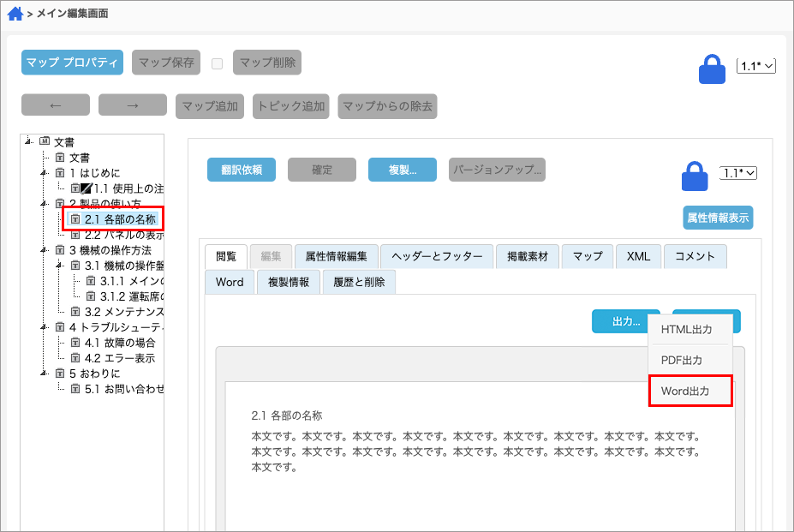
Task: Click the 属性情報表示 button
Action: coord(718,218)
